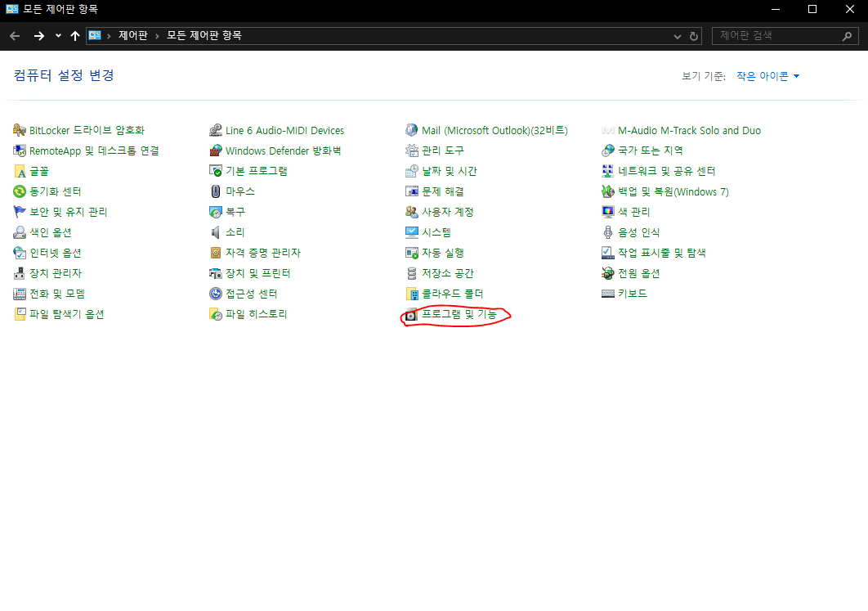Click 모든 제어판 항목 breadcrumb segment
Screen dimensions: 868x611
point(204,36)
